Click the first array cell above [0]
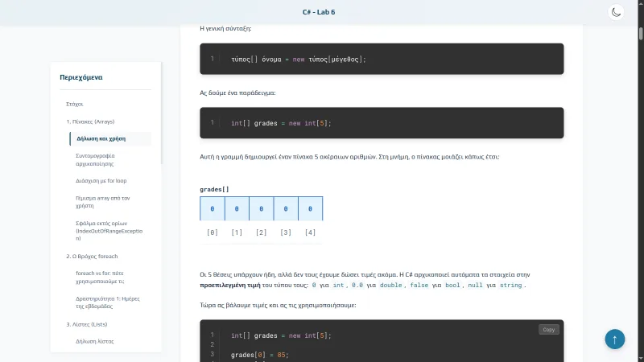Screen dimensions: 644x362 [x=213, y=208]
